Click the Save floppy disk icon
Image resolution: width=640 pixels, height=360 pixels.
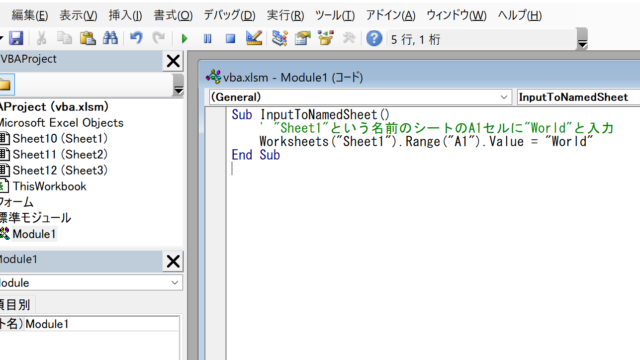coord(16,38)
